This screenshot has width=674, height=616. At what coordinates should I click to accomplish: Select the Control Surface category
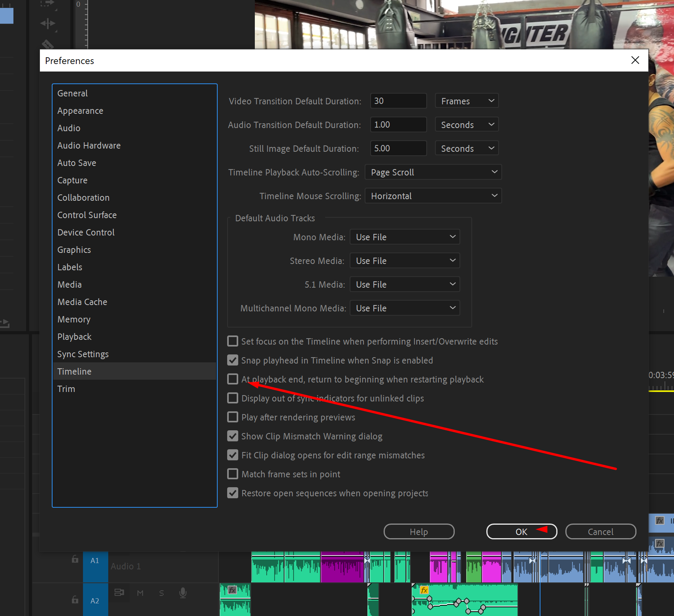pyautogui.click(x=135, y=215)
